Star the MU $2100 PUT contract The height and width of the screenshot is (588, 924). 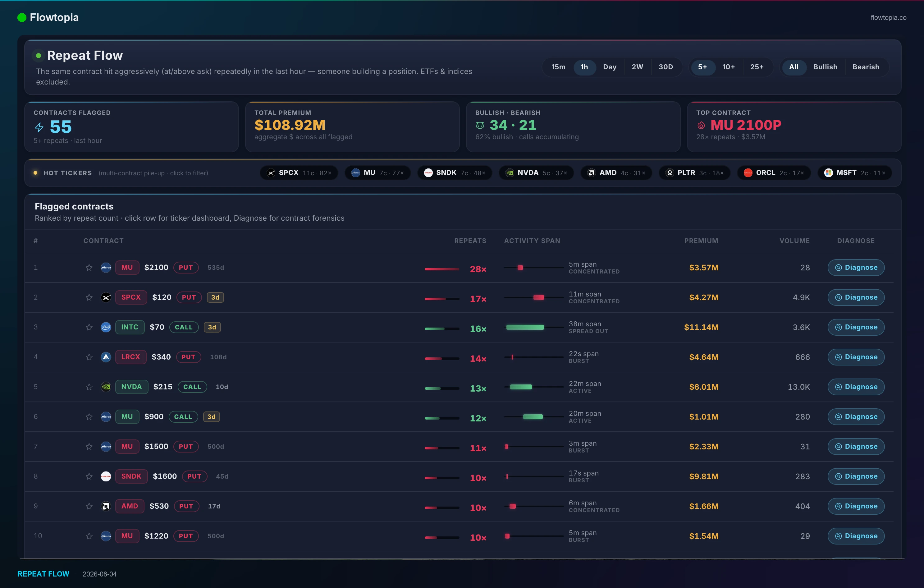click(x=89, y=268)
